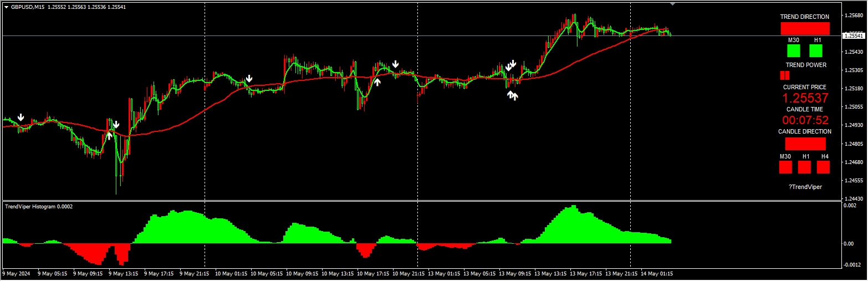Viewport: 868px width, 281px height.
Task: Click the 1.25305 price axis label
Action: pos(855,70)
